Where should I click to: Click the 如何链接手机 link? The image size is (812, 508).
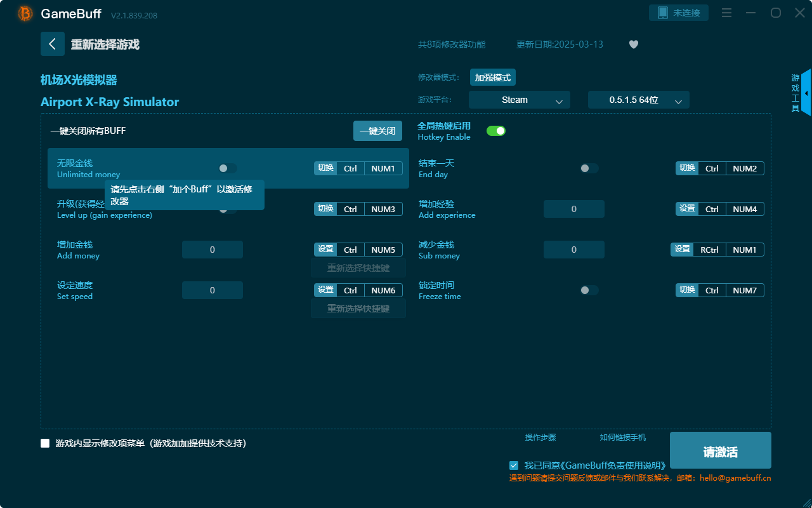coord(622,438)
